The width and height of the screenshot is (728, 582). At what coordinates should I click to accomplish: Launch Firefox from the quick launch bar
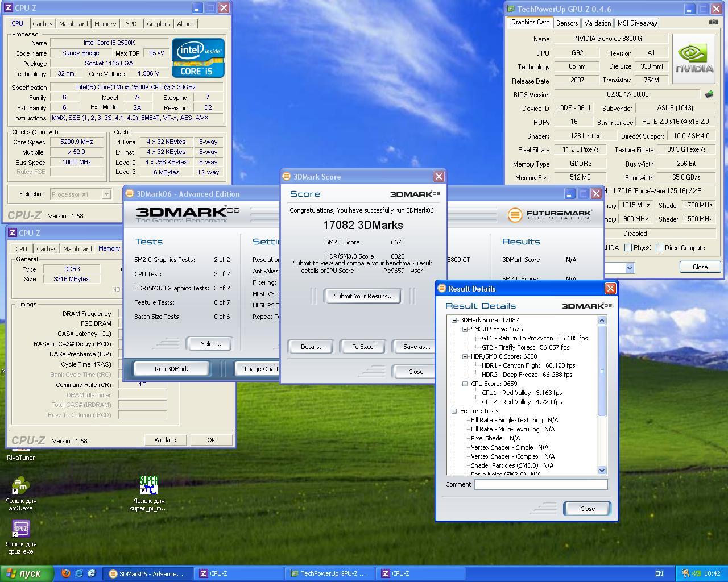65,573
